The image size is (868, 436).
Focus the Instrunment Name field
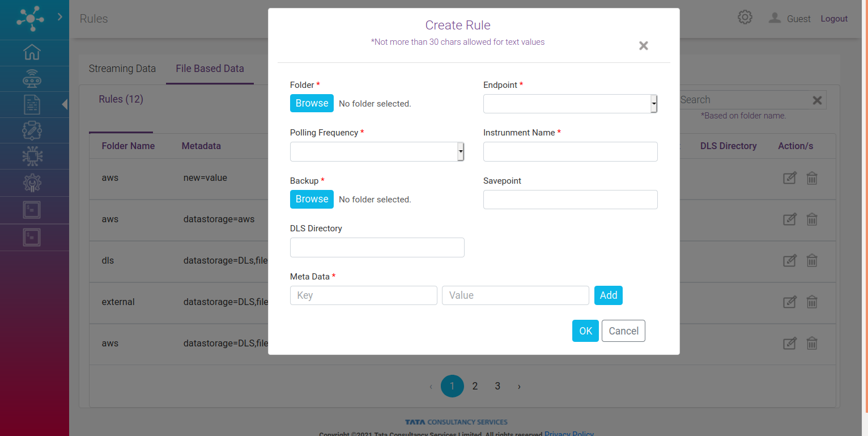tap(570, 151)
